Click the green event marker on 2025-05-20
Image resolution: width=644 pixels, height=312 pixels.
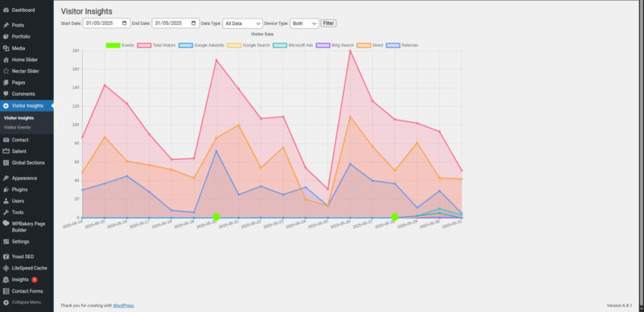pyautogui.click(x=216, y=217)
